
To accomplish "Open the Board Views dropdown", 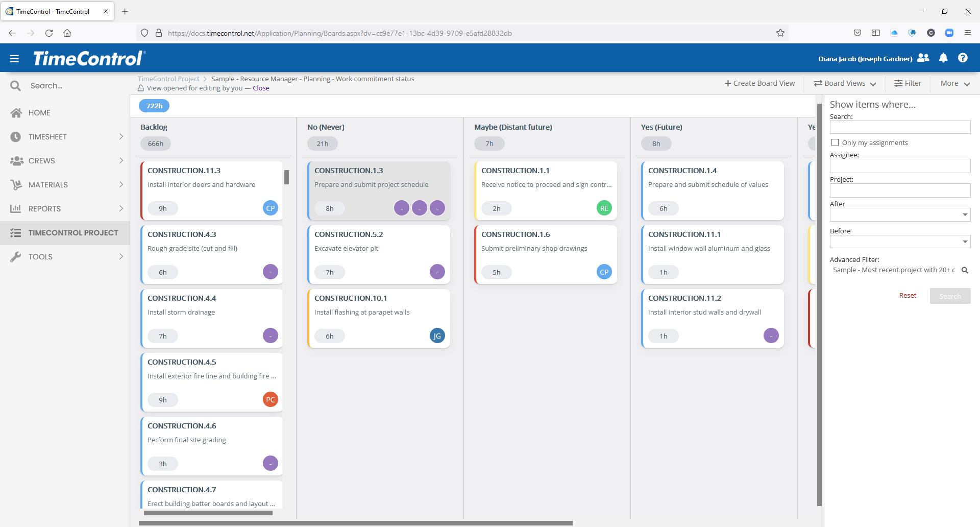I will tap(844, 83).
